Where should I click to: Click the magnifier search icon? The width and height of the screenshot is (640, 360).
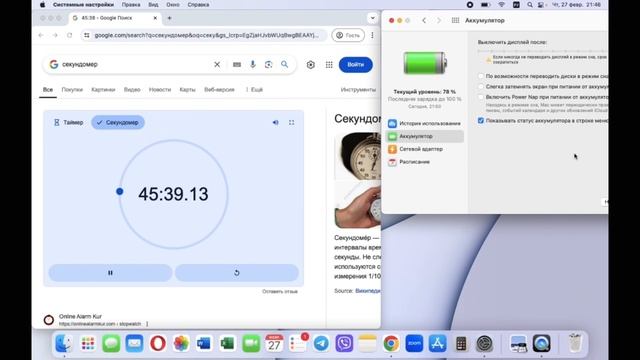click(284, 64)
